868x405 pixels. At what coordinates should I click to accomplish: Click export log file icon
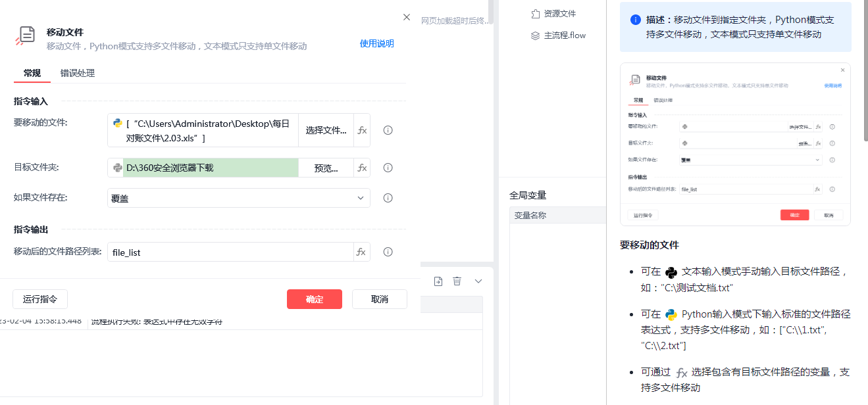(438, 281)
